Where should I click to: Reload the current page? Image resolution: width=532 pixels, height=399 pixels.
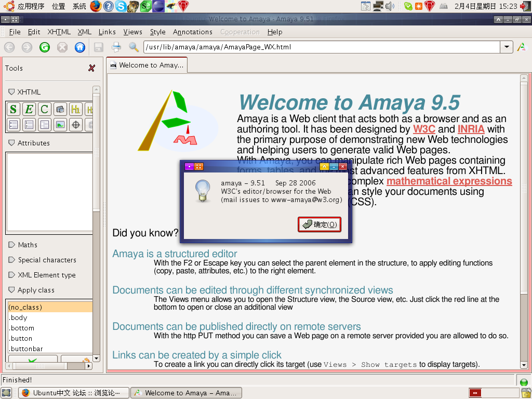point(45,47)
